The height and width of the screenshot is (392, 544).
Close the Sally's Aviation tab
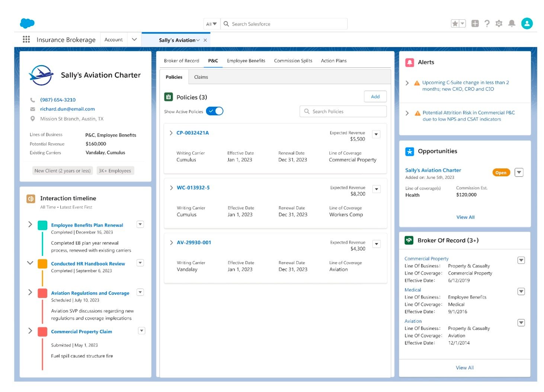coord(205,40)
